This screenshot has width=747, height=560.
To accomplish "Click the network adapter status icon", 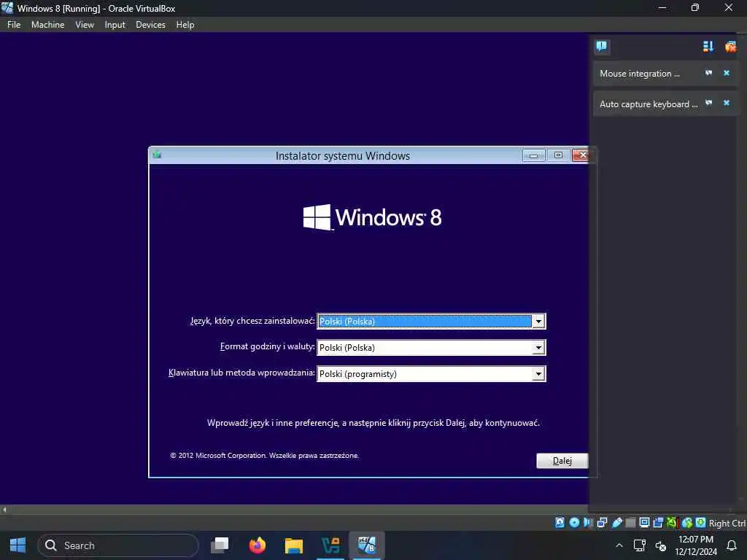I will click(602, 522).
